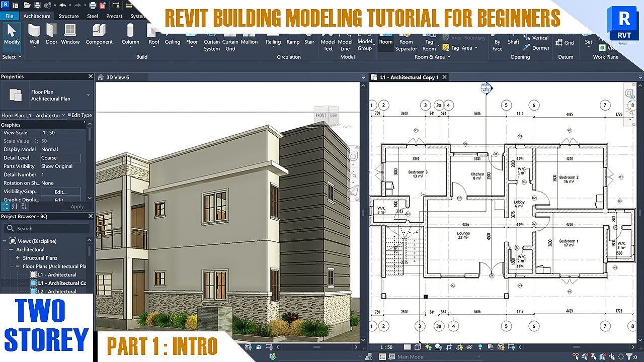Click the Undo arrow icon
The height and width of the screenshot is (362, 644).
pos(62,5)
